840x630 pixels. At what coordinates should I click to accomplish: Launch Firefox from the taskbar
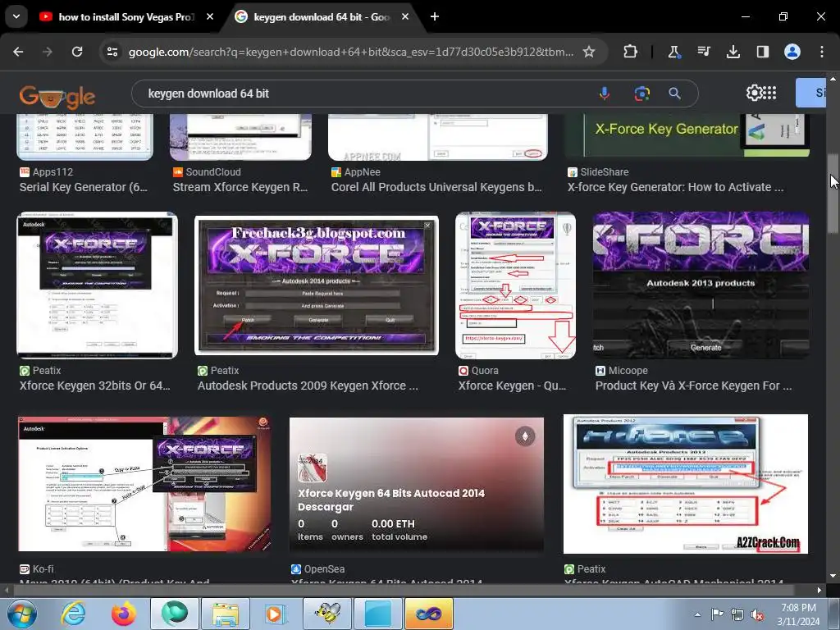pos(123,614)
